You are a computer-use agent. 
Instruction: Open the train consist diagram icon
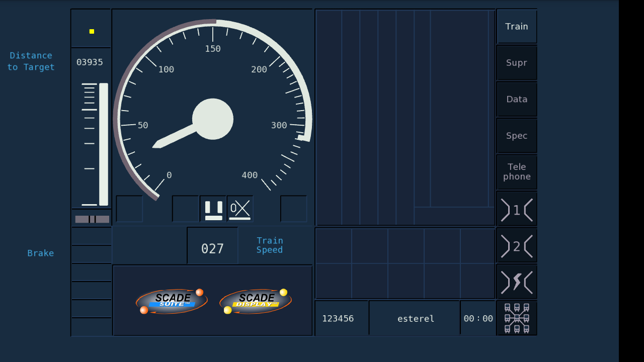click(517, 318)
